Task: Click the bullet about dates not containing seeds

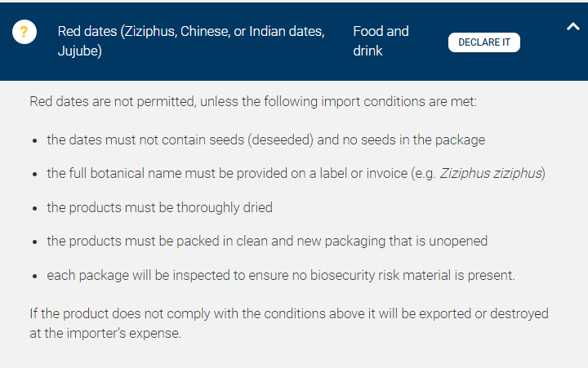Action: coord(266,140)
